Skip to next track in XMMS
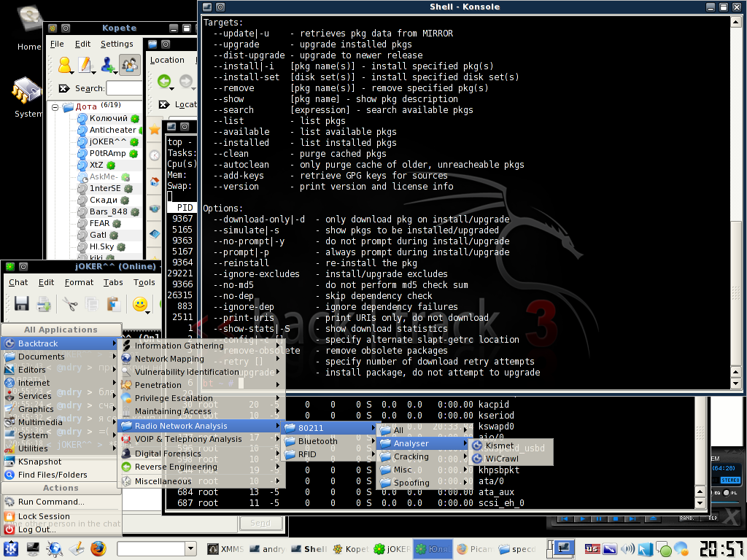This screenshot has height=560, width=747. coord(632,518)
